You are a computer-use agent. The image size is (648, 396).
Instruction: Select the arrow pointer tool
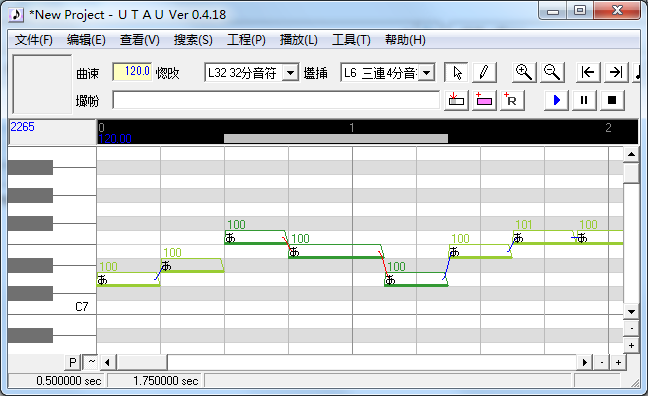(456, 73)
